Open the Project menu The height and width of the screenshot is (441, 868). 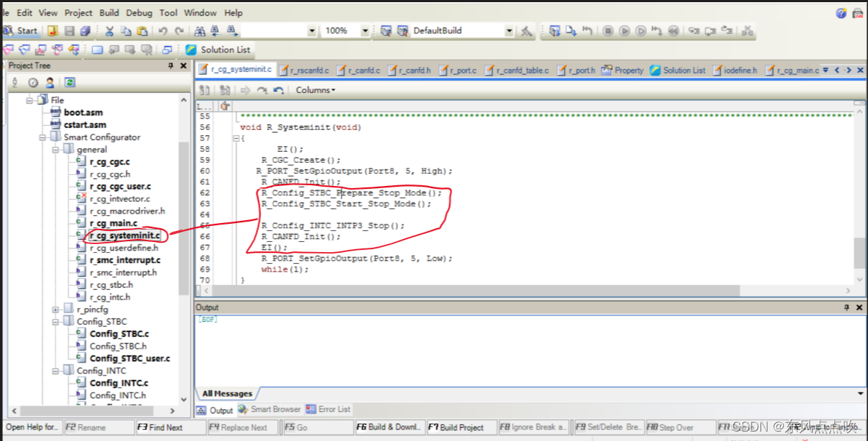tap(79, 13)
